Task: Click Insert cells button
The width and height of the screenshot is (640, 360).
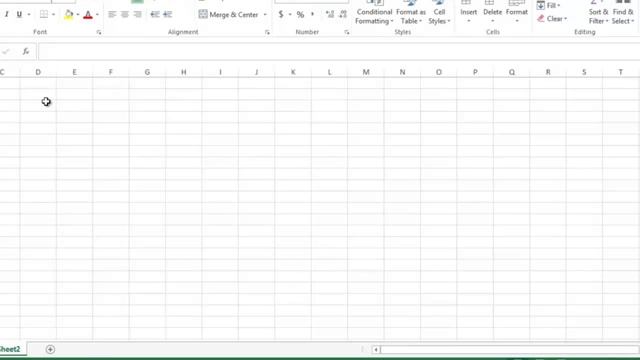Action: pyautogui.click(x=469, y=13)
